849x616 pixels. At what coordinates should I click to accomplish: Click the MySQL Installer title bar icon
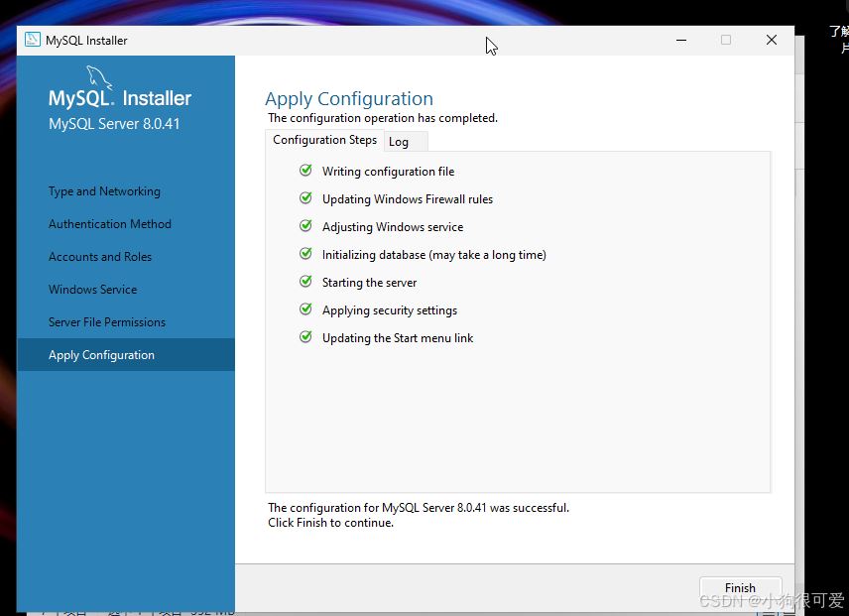(x=33, y=40)
